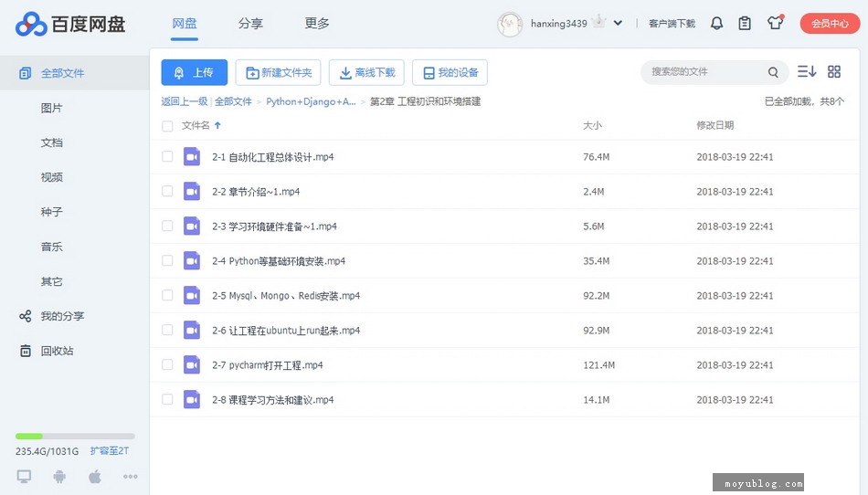This screenshot has height=495, width=868.
Task: Click the crown icon beside hanxing3439
Action: coord(598,22)
